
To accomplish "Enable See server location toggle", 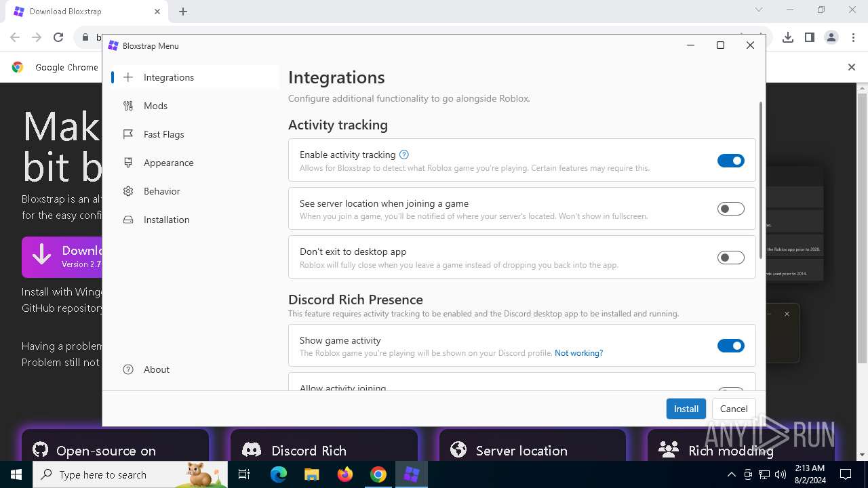I will (x=730, y=209).
